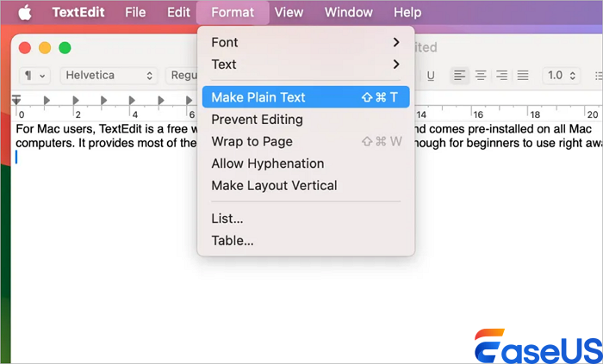Open the Window menu
The image size is (603, 364).
click(x=348, y=12)
